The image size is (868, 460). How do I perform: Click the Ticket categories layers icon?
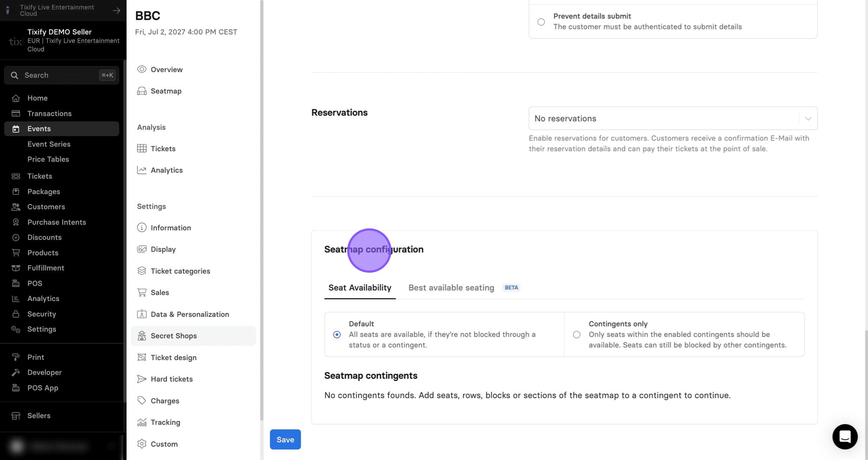[142, 271]
